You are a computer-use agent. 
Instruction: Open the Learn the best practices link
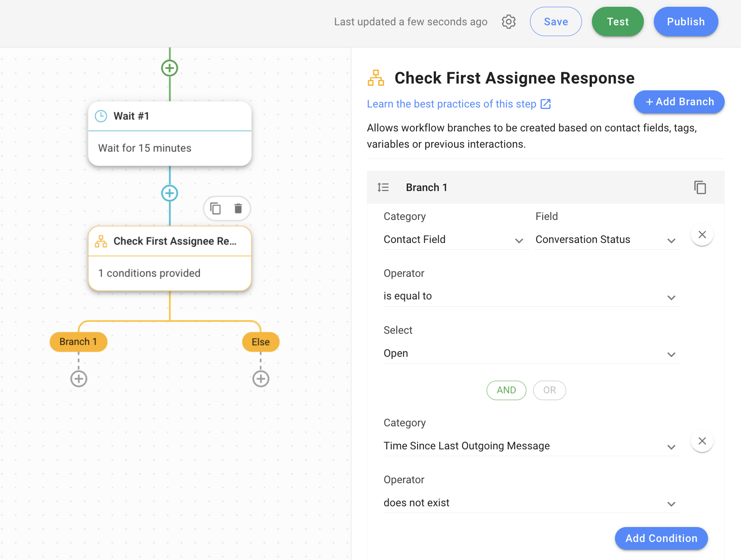click(453, 104)
